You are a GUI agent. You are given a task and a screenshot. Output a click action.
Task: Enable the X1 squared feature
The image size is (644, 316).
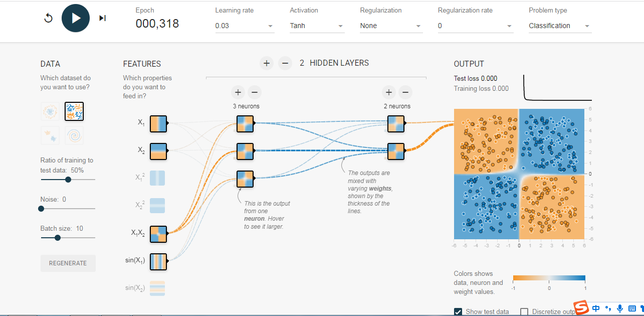coord(157,179)
